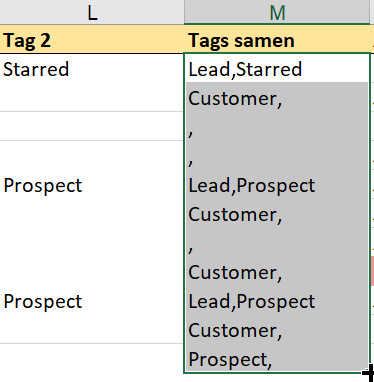Select the 'Prospect,' cell ending column M

point(277,358)
